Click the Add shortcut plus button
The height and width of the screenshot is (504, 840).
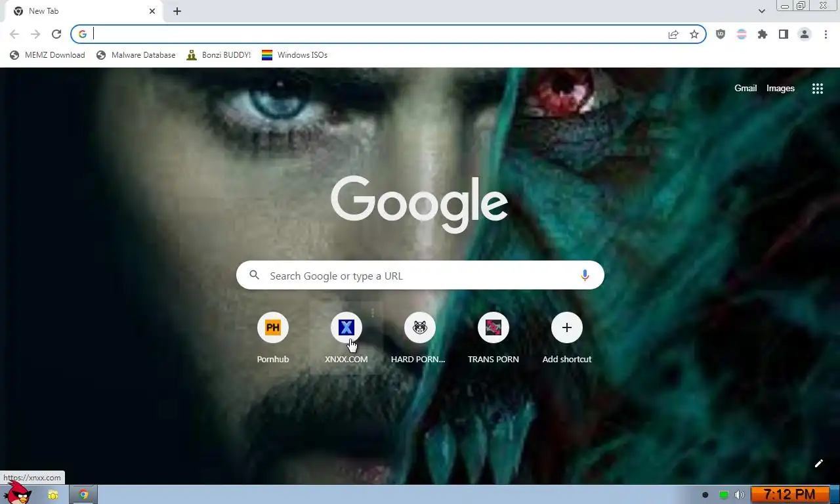(567, 327)
